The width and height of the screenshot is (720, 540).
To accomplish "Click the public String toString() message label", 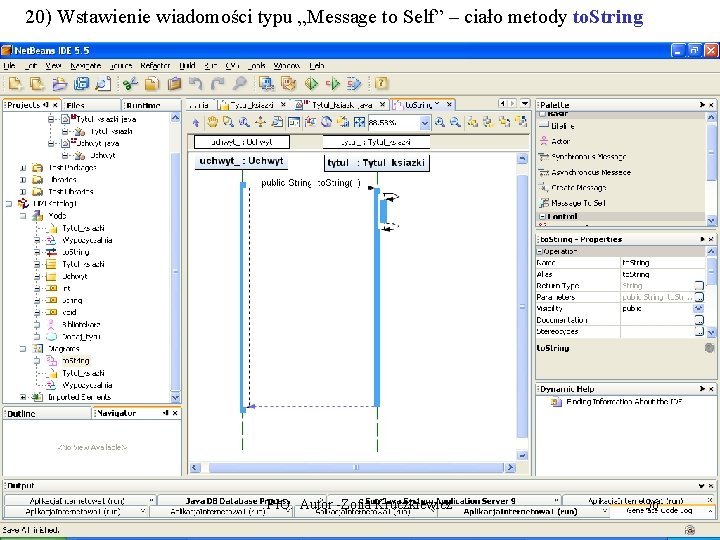I will point(311,183).
